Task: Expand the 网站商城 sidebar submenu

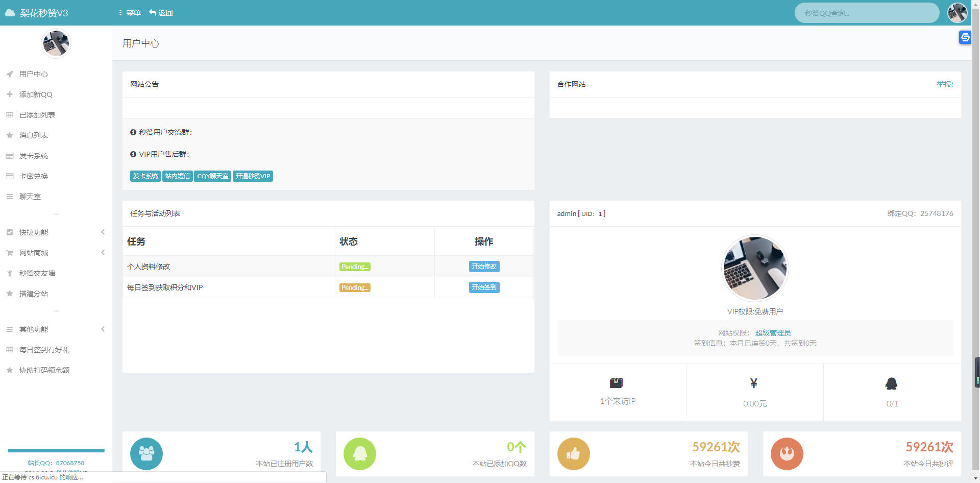Action: coord(56,253)
